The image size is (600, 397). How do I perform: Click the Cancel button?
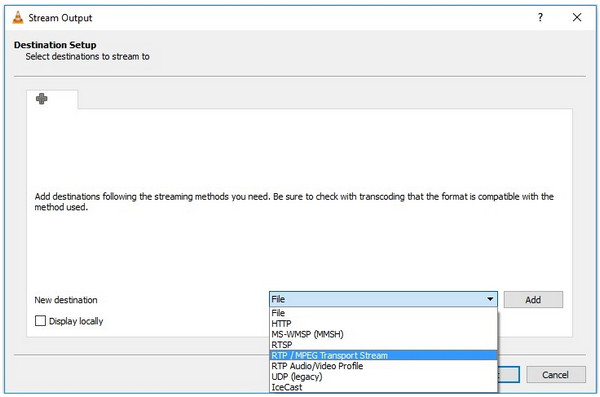556,374
